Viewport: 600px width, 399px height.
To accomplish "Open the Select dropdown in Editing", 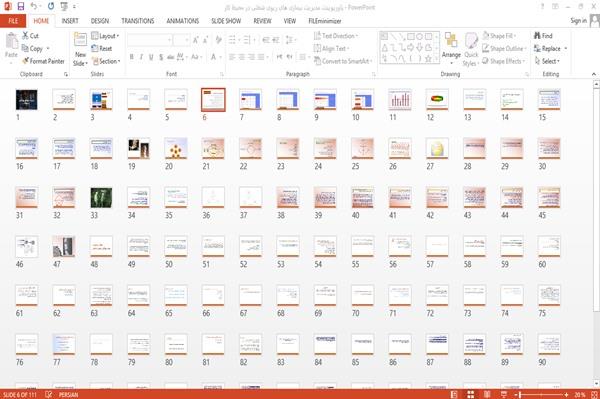I will 547,61.
